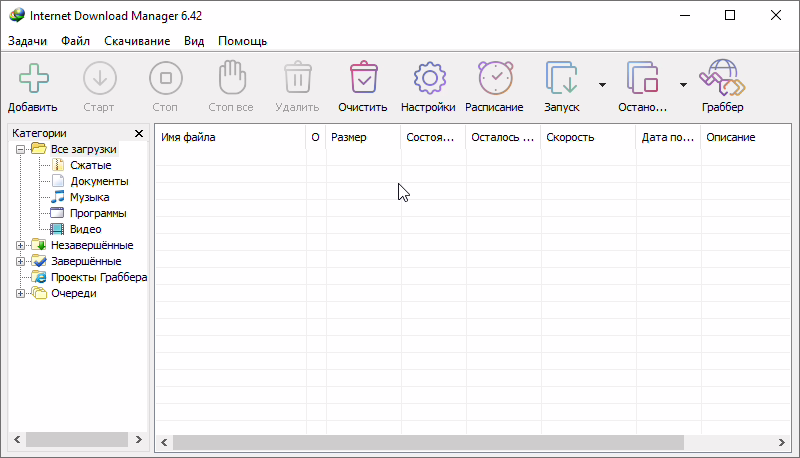Click the download list horizontal scrollbar
The height and width of the screenshot is (458, 800).
click(428, 441)
